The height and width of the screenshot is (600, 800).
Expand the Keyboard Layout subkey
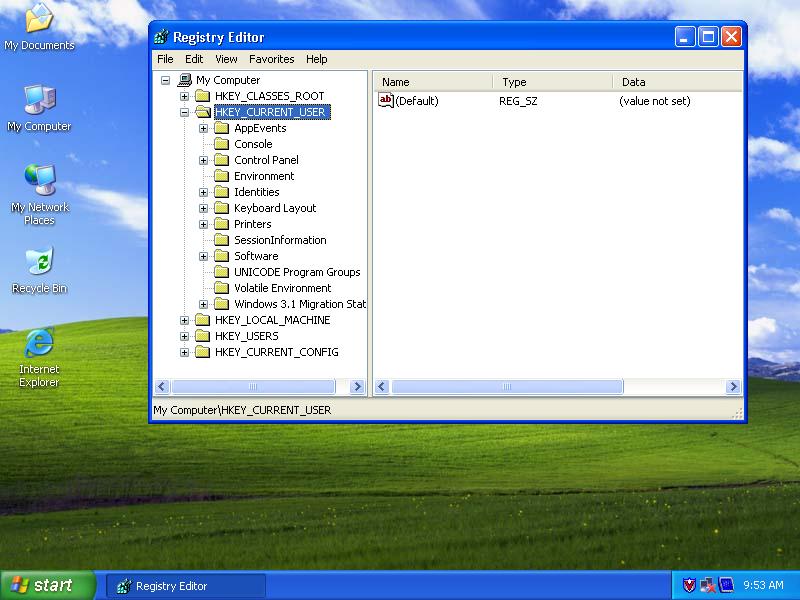tap(203, 208)
